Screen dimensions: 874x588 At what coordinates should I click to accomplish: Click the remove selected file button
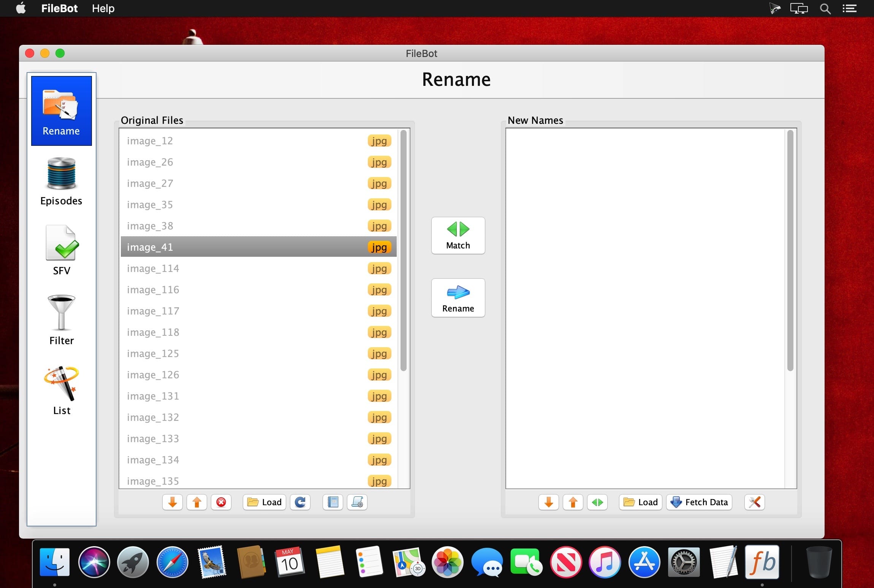221,503
